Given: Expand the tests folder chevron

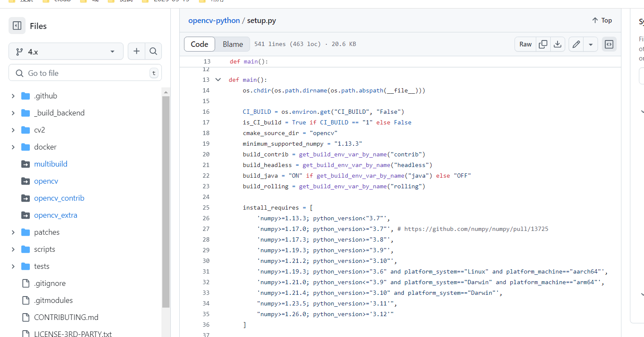Looking at the screenshot, I should pyautogui.click(x=13, y=266).
